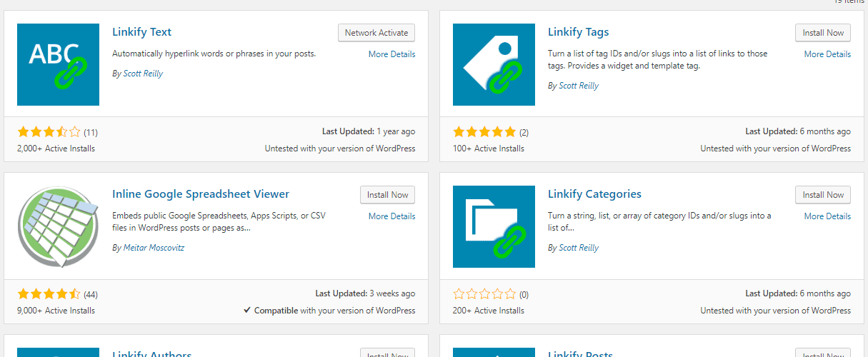
Task: Click the five-star rating of Linkify Tags
Action: [x=484, y=132]
